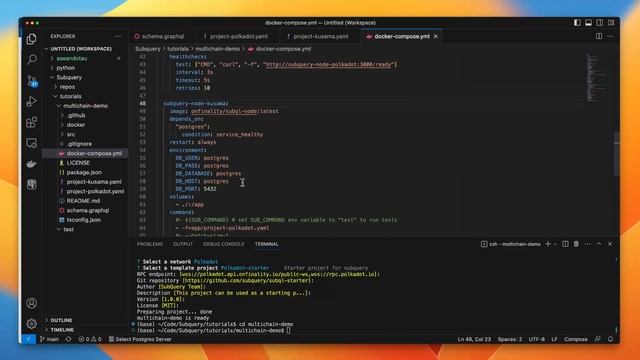
Task: Close the docker-compose.yml tab
Action: pos(436,36)
